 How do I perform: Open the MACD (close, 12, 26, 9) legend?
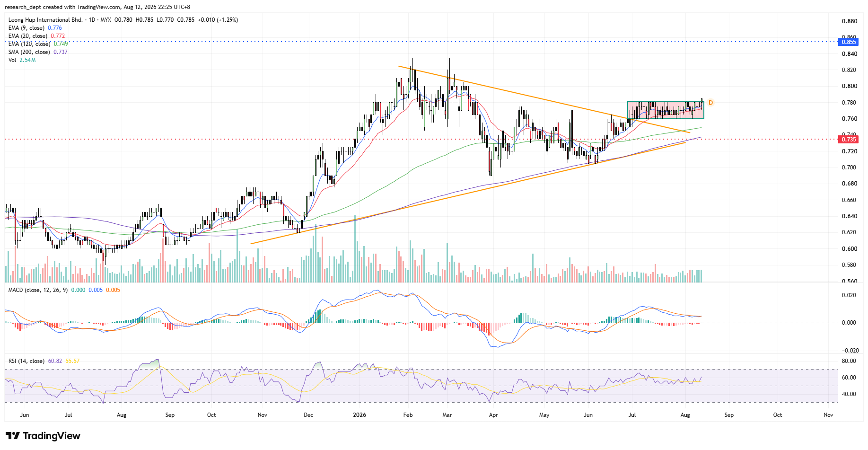(x=38, y=290)
